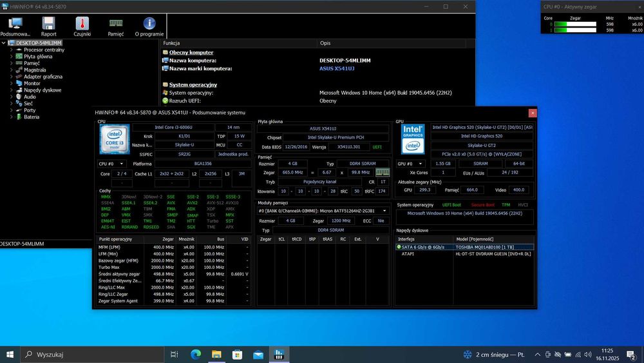The width and height of the screenshot is (644, 363).
Task: Expand the Adapter graficzna tree node
Action: 11,77
